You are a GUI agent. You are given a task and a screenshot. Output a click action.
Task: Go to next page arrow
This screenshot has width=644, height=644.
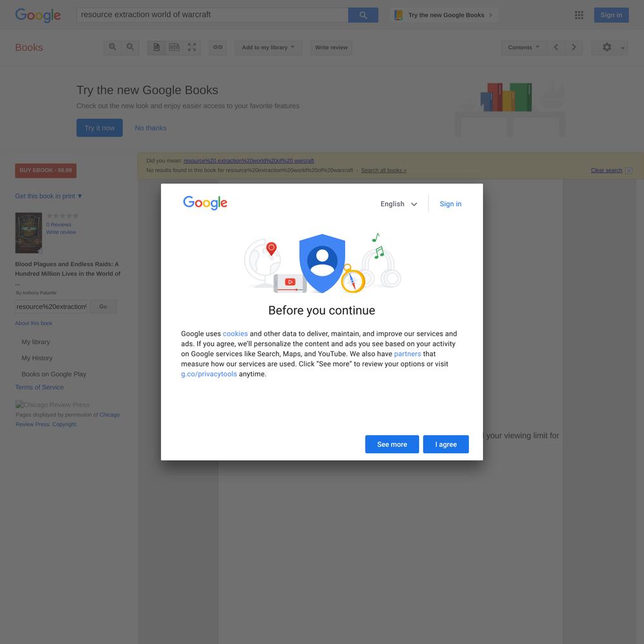[x=574, y=47]
